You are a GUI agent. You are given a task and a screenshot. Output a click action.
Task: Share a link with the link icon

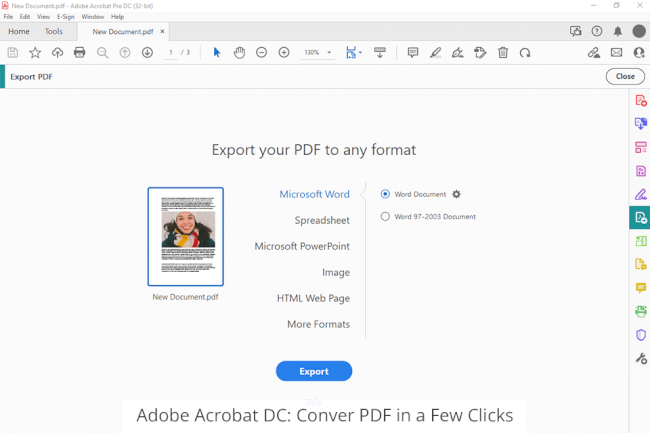(x=594, y=53)
